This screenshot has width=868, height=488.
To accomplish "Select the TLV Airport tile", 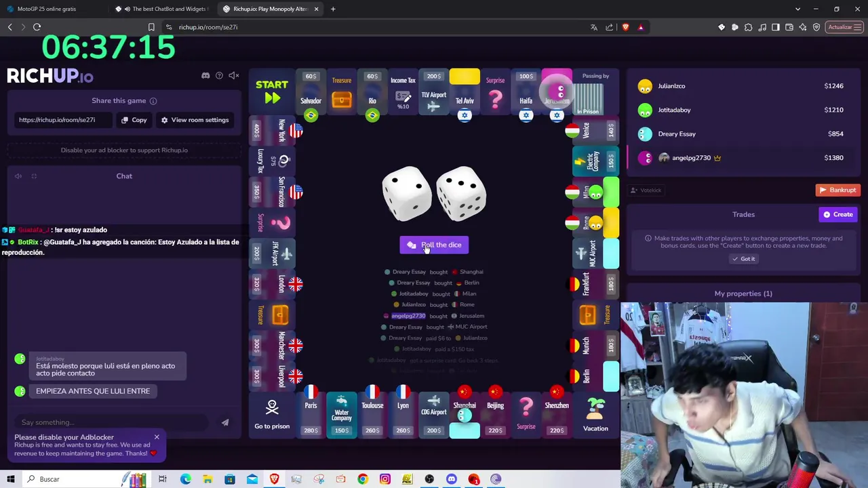I will point(434,93).
